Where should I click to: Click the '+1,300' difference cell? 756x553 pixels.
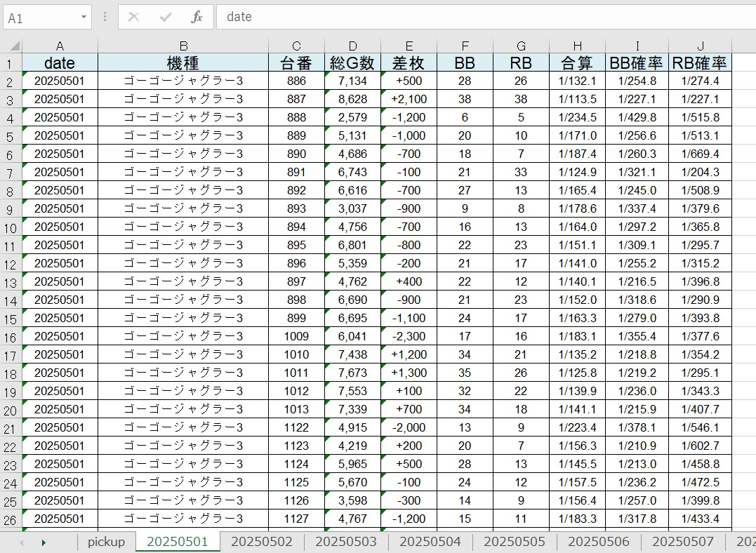[409, 373]
